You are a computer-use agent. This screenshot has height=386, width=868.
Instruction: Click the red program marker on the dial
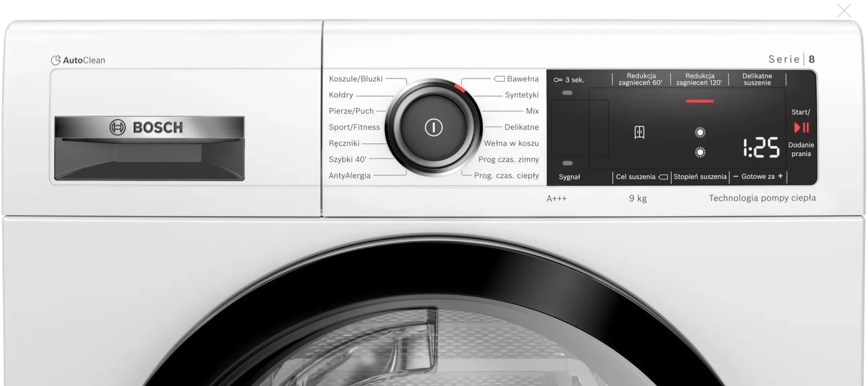pos(459,88)
